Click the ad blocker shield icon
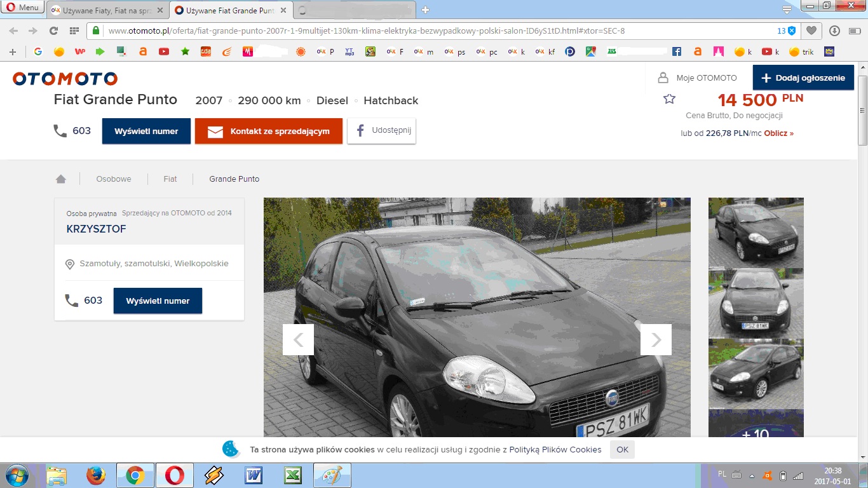Viewport: 868px width, 488px height. (791, 30)
